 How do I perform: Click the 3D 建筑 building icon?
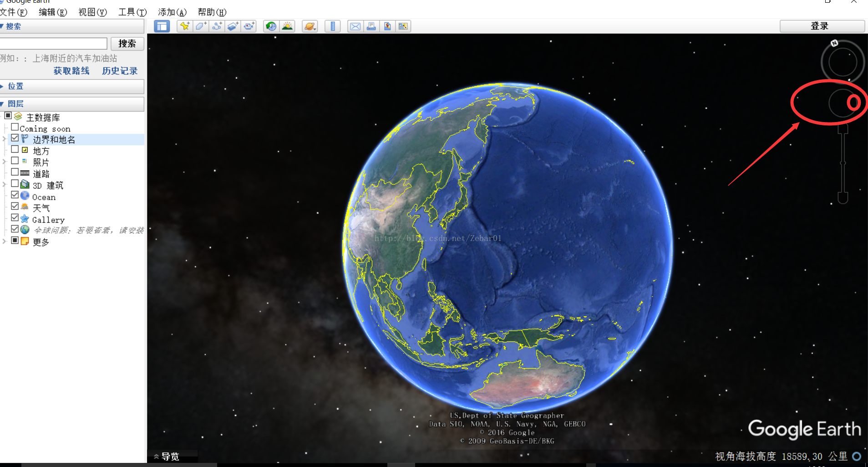click(x=25, y=184)
